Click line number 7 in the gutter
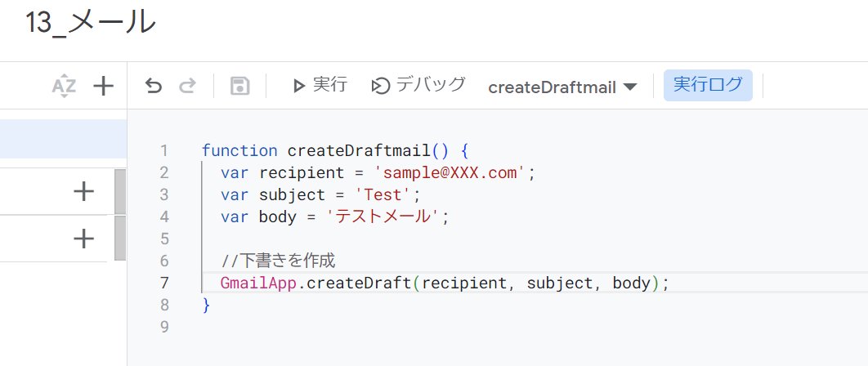Screen dimensions: 868x366 pyautogui.click(x=163, y=283)
